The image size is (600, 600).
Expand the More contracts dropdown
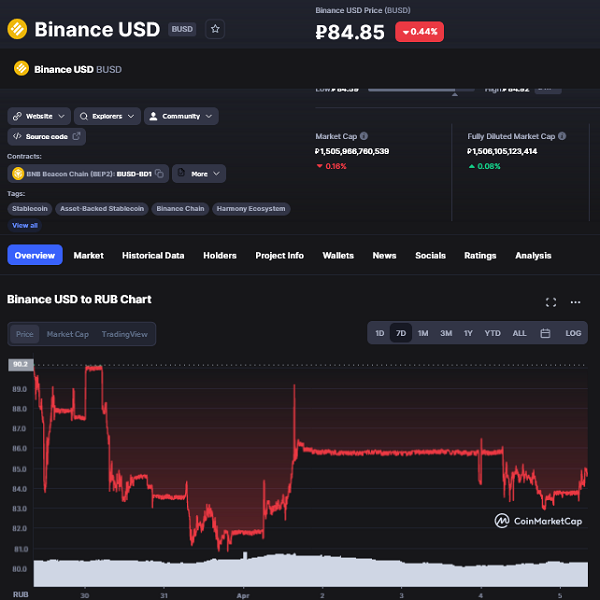(199, 174)
